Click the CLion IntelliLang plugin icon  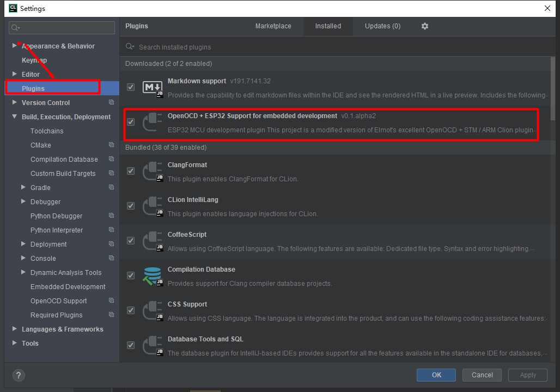153,206
